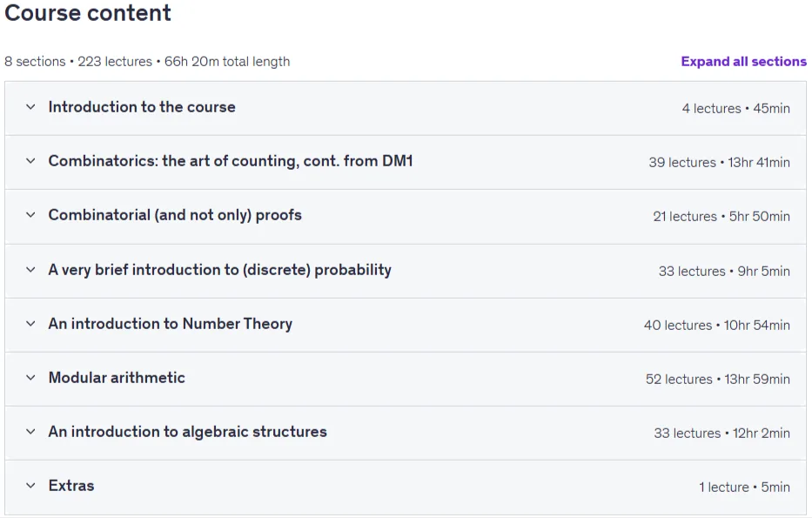Select Modular arithmetic section title
Screen dimensions: 812x518
(x=117, y=378)
